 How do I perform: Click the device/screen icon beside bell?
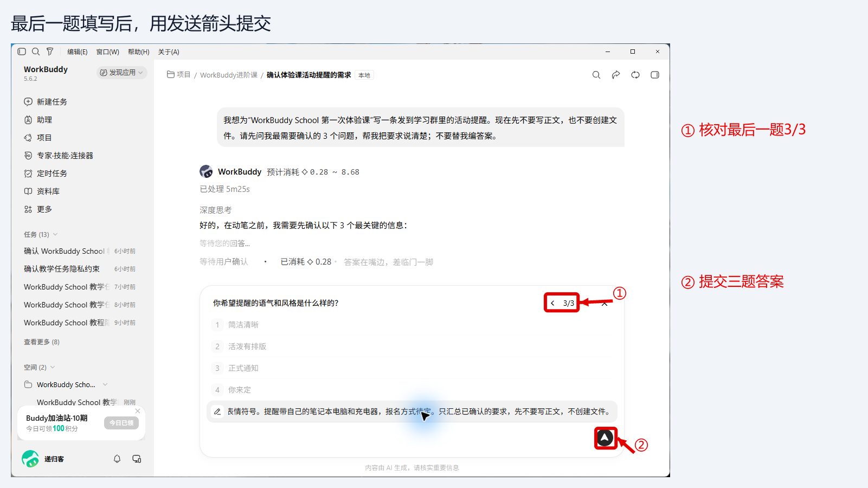pyautogui.click(x=137, y=459)
